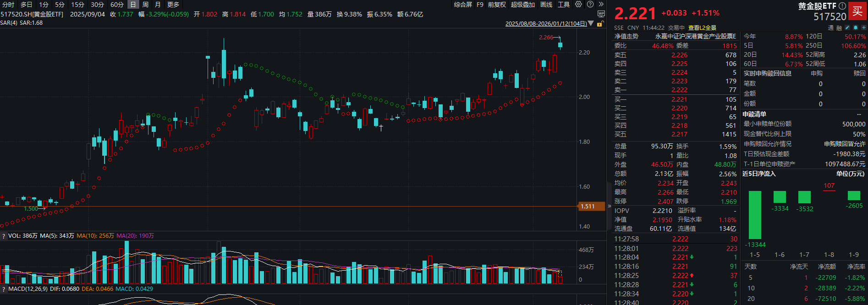Viewport: 868px width, 305px height.
Task: Select the 1分 period tab
Action: pos(44,5)
